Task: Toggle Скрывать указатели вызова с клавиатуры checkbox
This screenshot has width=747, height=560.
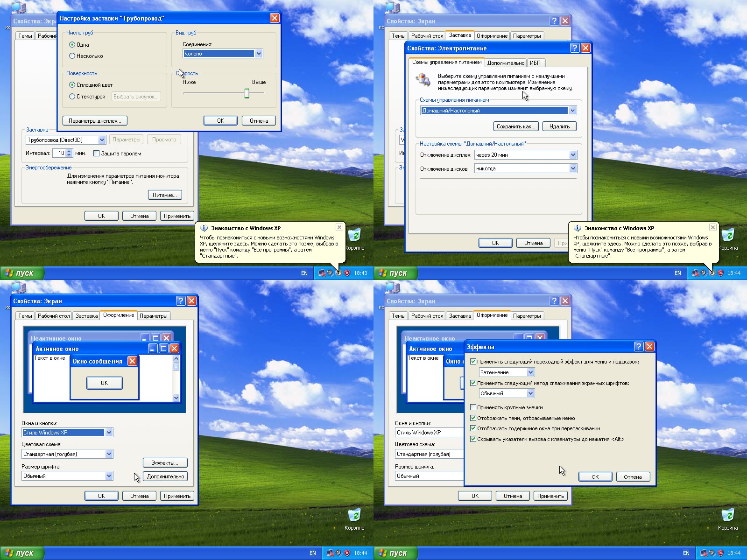Action: (x=473, y=439)
